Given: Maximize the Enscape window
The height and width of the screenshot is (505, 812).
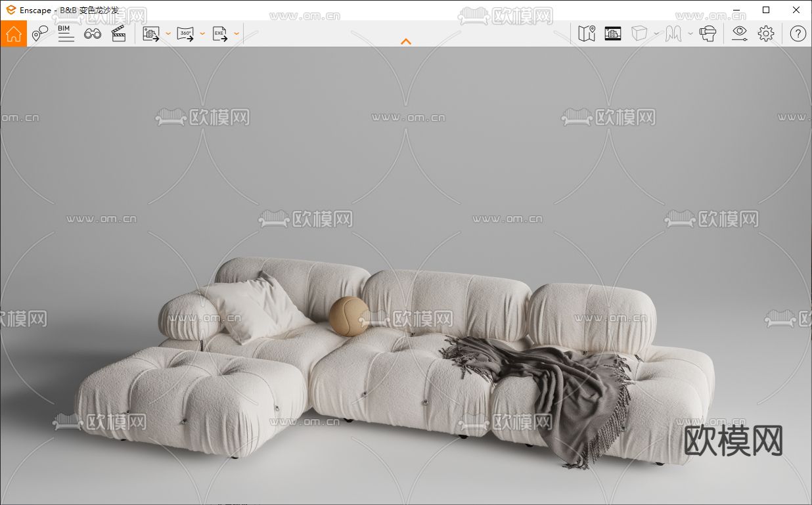Looking at the screenshot, I should [766, 10].
